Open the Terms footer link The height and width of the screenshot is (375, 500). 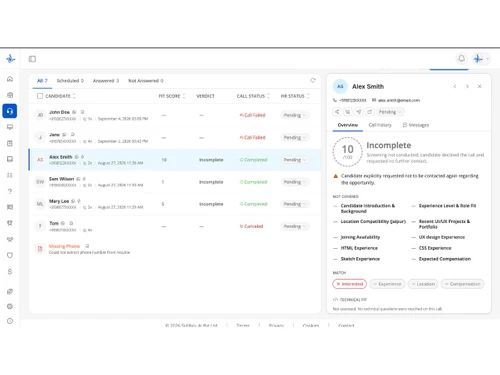(243, 325)
